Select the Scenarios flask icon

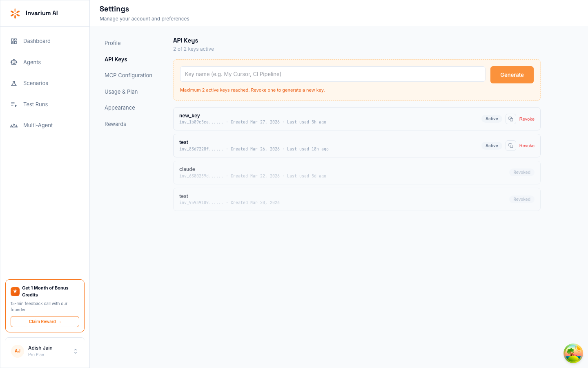(x=13, y=83)
